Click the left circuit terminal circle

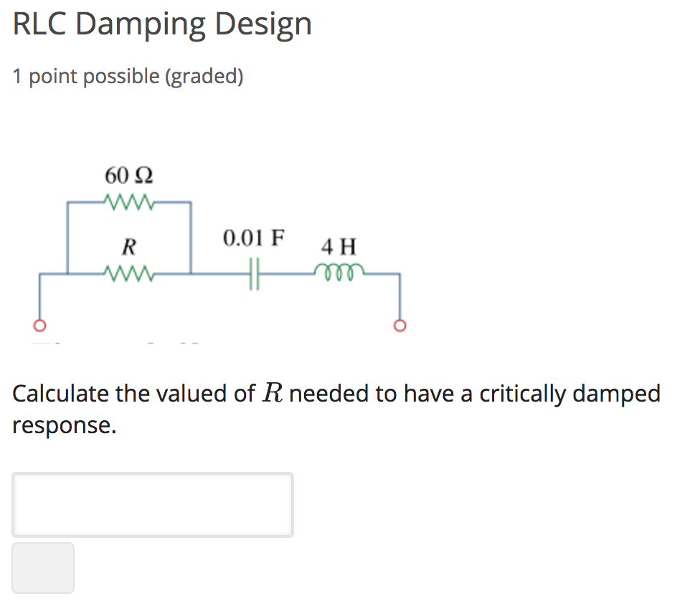[x=40, y=324]
